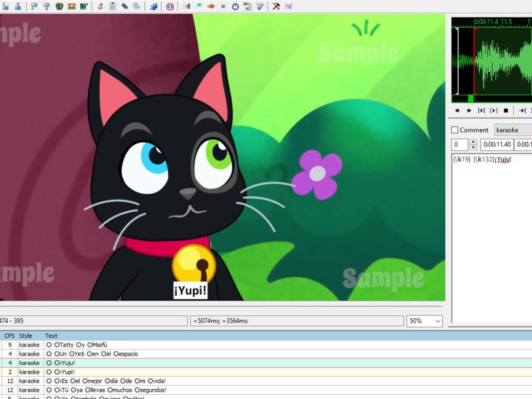The image size is (532, 399).
Task: Click the audio display horizontal scrollbar thumb
Action: (x=471, y=98)
